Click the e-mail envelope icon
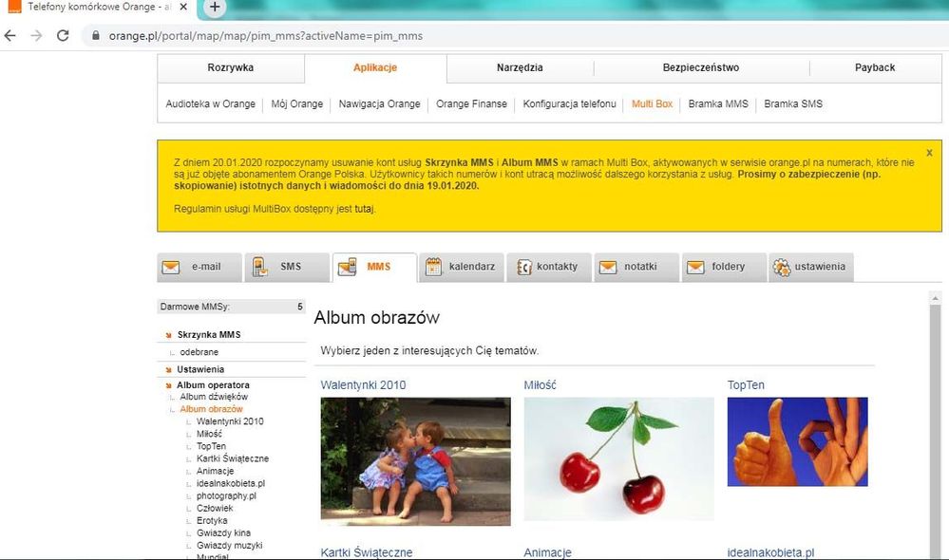The width and height of the screenshot is (949, 560). 171,267
